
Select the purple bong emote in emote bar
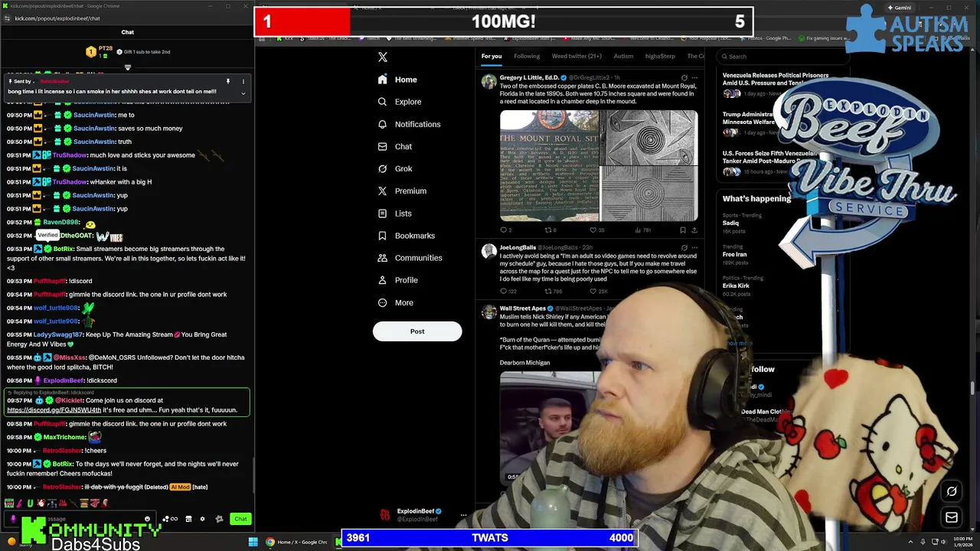20,503
